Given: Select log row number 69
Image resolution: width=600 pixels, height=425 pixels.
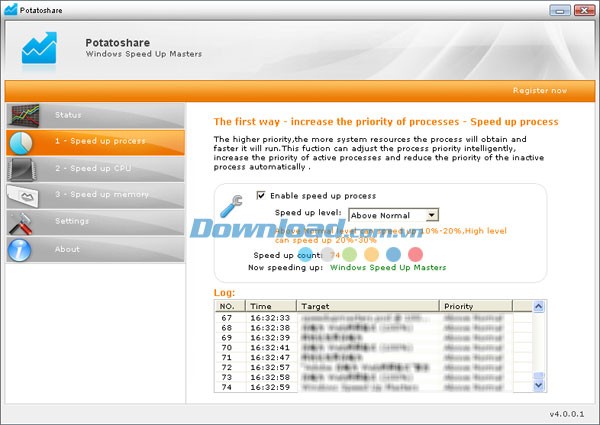Looking at the screenshot, I should (x=373, y=338).
